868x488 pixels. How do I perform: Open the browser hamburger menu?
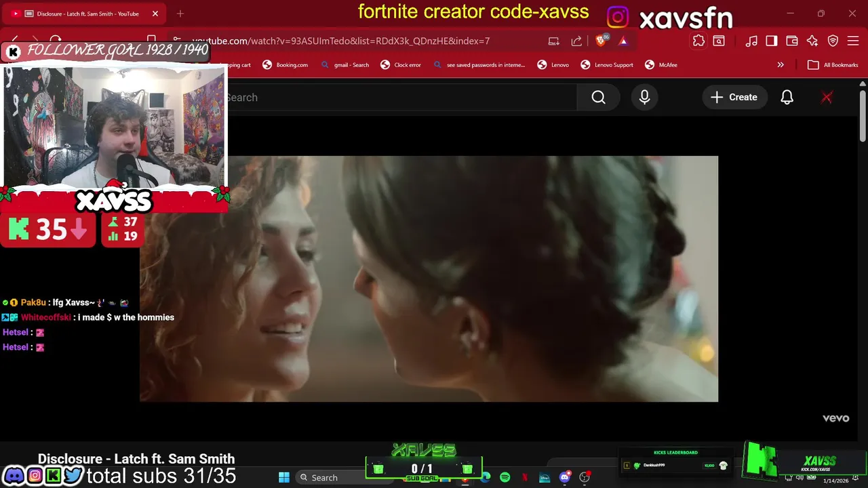pyautogui.click(x=853, y=41)
